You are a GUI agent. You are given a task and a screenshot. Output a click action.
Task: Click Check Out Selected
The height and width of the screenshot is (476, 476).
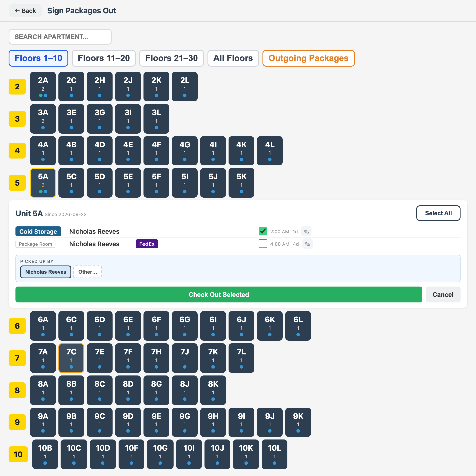click(219, 294)
